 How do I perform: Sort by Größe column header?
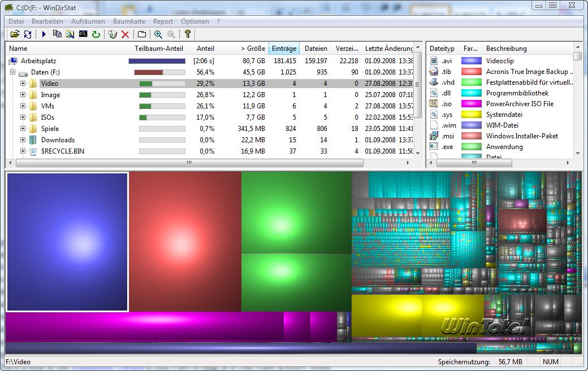click(x=253, y=49)
